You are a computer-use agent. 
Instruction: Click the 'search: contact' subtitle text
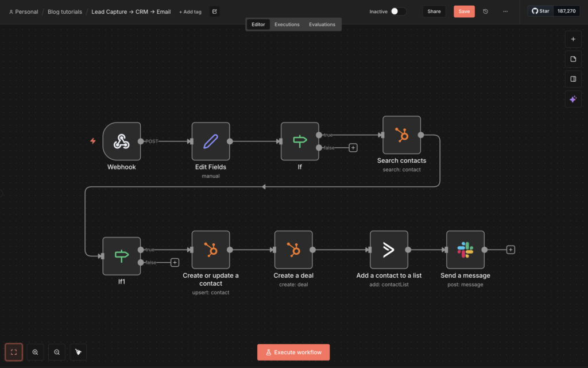401,170
